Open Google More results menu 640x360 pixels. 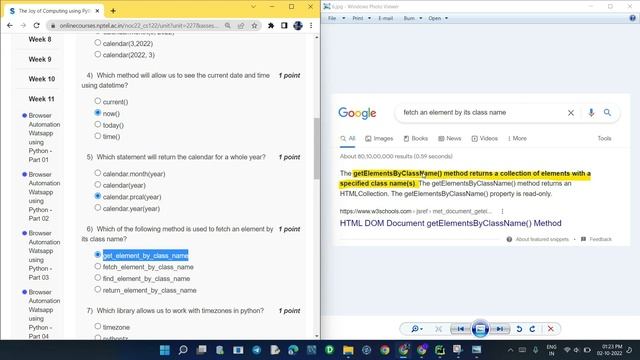tap(517, 138)
